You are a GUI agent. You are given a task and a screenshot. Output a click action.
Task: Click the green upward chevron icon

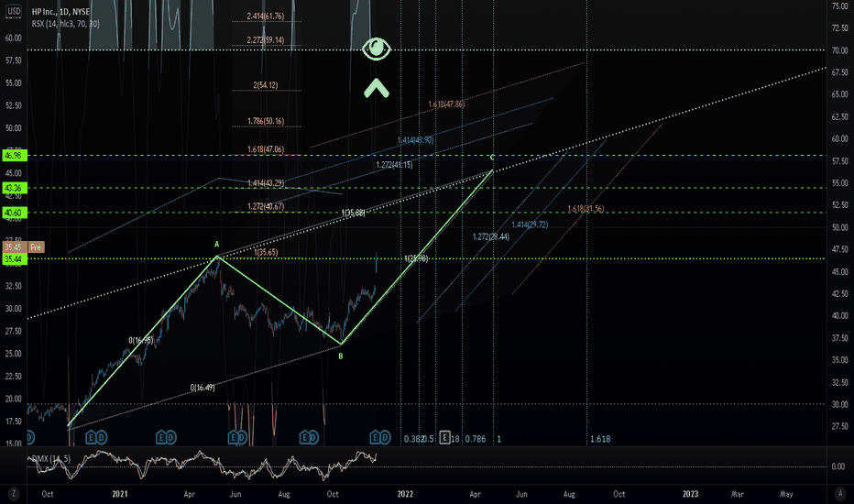coord(377,88)
